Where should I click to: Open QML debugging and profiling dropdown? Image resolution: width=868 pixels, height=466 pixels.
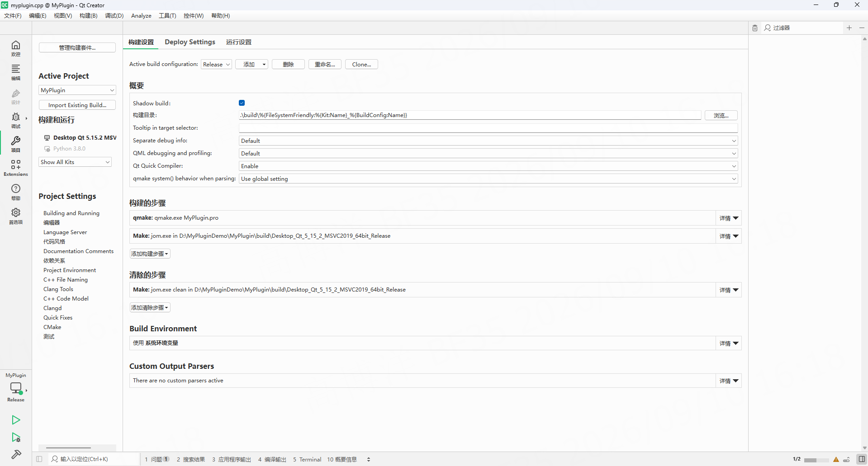[x=488, y=154]
